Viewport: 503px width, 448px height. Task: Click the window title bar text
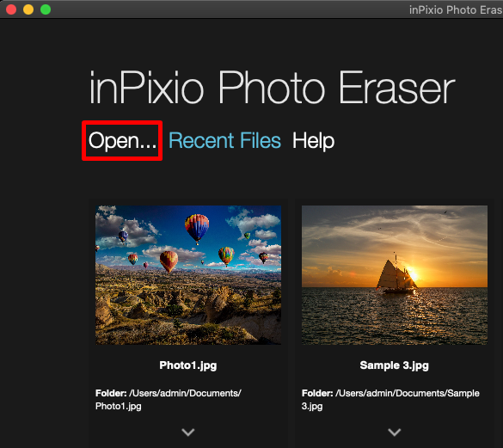[456, 10]
